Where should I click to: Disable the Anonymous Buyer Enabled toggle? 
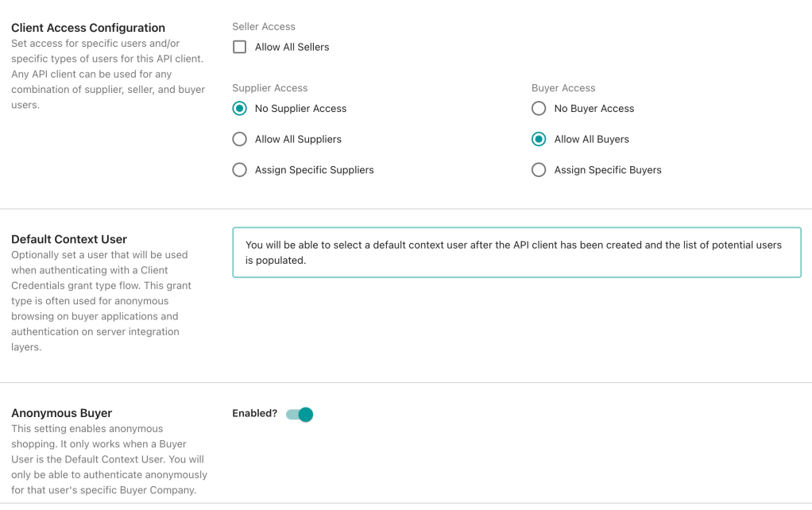coord(300,414)
